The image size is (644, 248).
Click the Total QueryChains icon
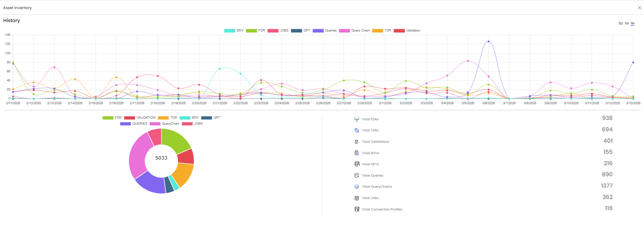pyautogui.click(x=357, y=187)
